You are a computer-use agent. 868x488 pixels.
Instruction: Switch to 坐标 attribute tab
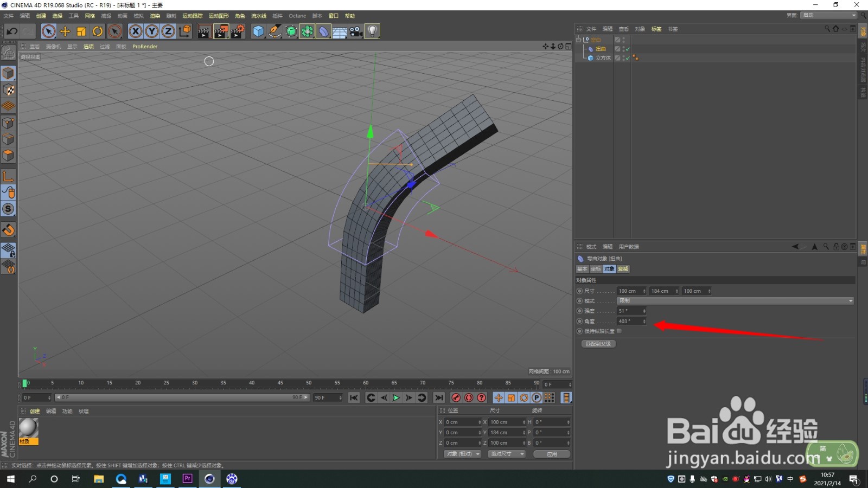click(596, 269)
